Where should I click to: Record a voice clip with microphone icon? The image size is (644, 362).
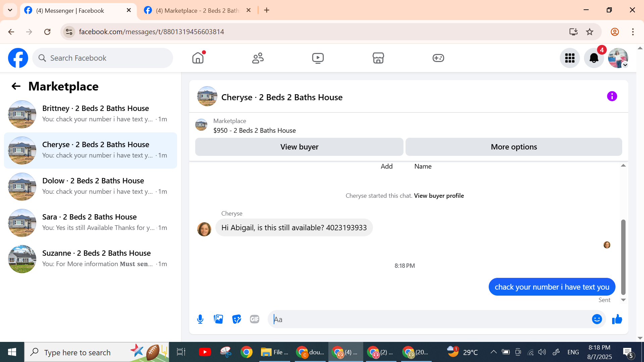[x=200, y=319]
